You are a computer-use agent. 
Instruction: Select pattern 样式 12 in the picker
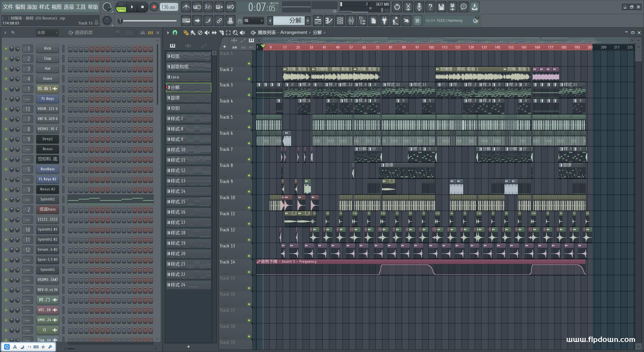189,171
